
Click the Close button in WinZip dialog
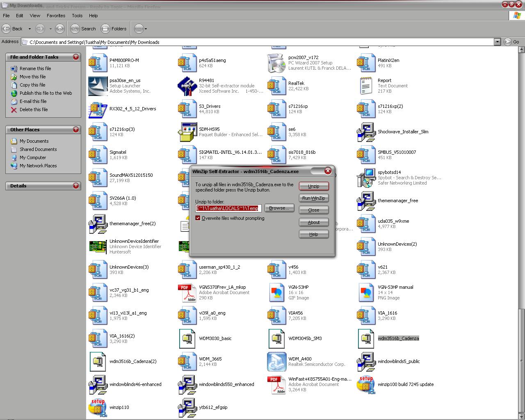pyautogui.click(x=314, y=210)
